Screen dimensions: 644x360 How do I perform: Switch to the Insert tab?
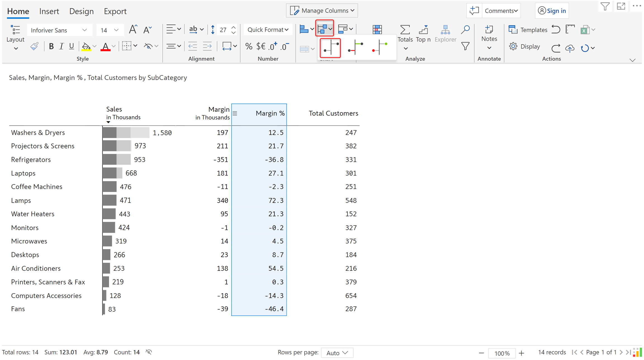coord(49,11)
